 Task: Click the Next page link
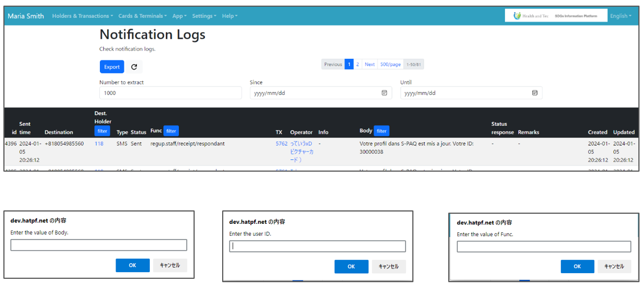tap(369, 65)
